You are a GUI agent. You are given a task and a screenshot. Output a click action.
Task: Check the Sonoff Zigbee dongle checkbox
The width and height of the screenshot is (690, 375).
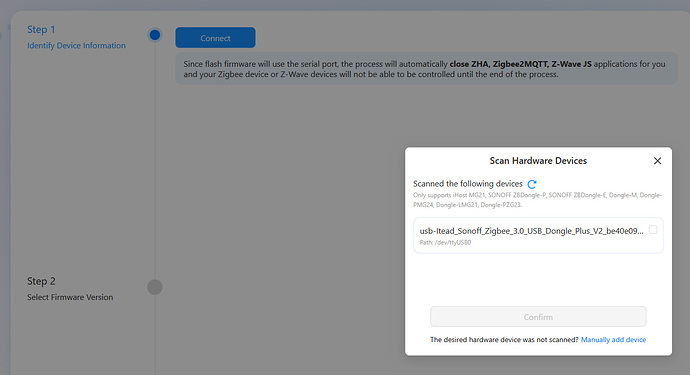(x=653, y=230)
